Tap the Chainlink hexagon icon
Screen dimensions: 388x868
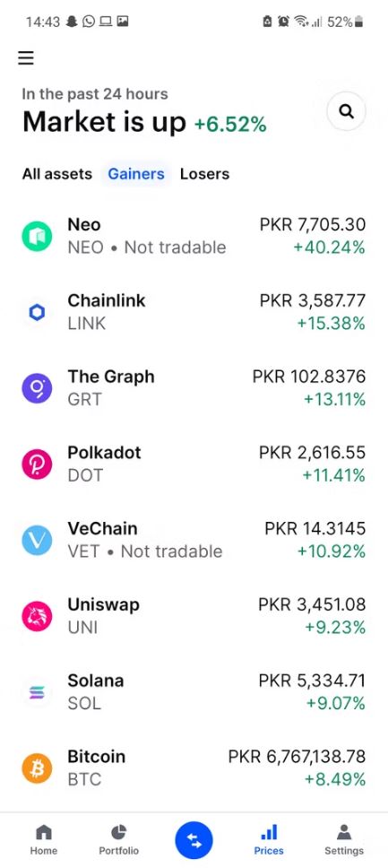pyautogui.click(x=37, y=313)
